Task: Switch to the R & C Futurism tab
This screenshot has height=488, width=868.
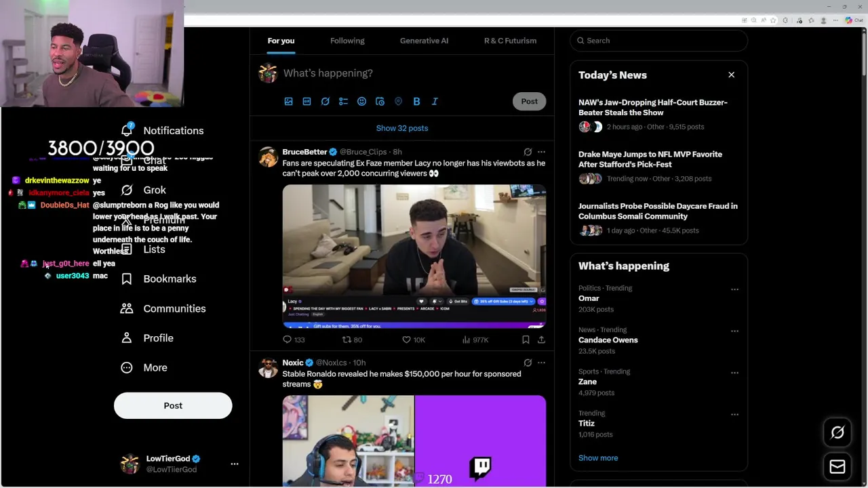Action: [x=510, y=41]
